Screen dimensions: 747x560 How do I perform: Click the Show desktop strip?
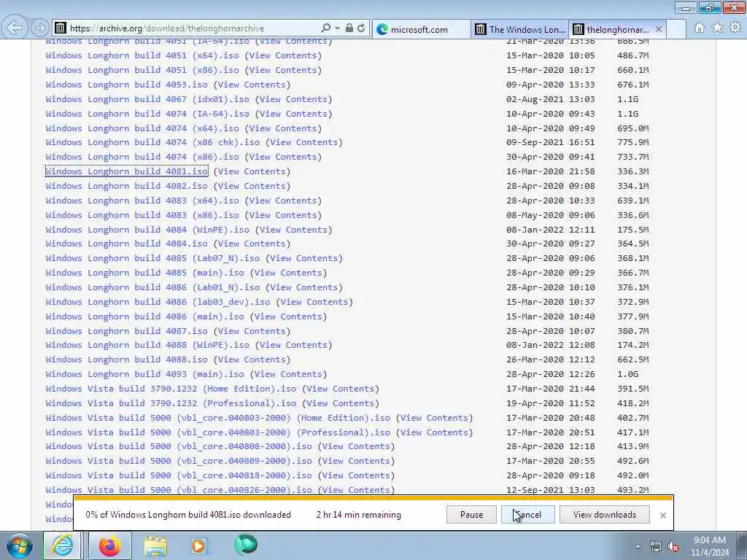[743, 545]
